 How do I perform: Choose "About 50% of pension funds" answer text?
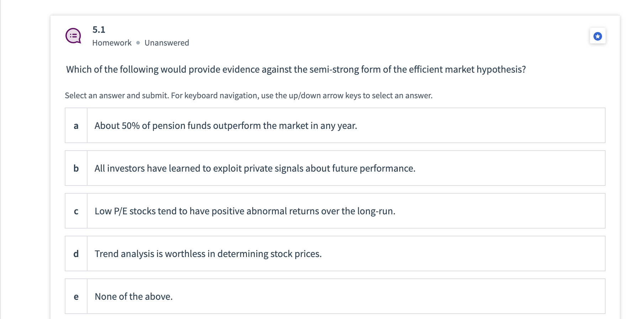[x=226, y=126]
